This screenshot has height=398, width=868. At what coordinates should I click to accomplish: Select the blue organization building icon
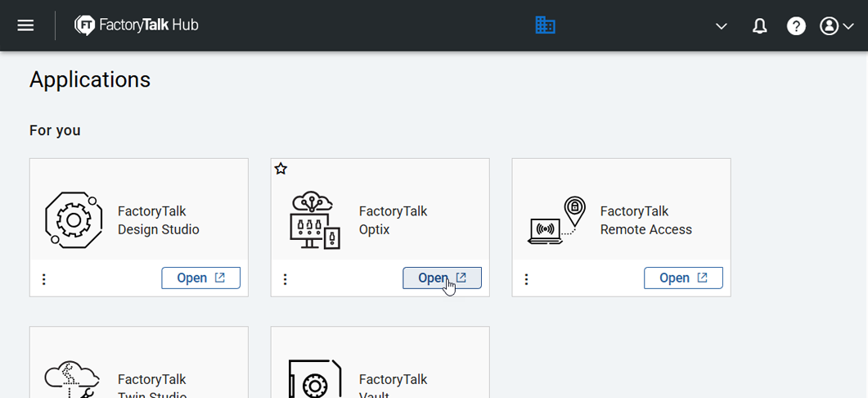(546, 25)
